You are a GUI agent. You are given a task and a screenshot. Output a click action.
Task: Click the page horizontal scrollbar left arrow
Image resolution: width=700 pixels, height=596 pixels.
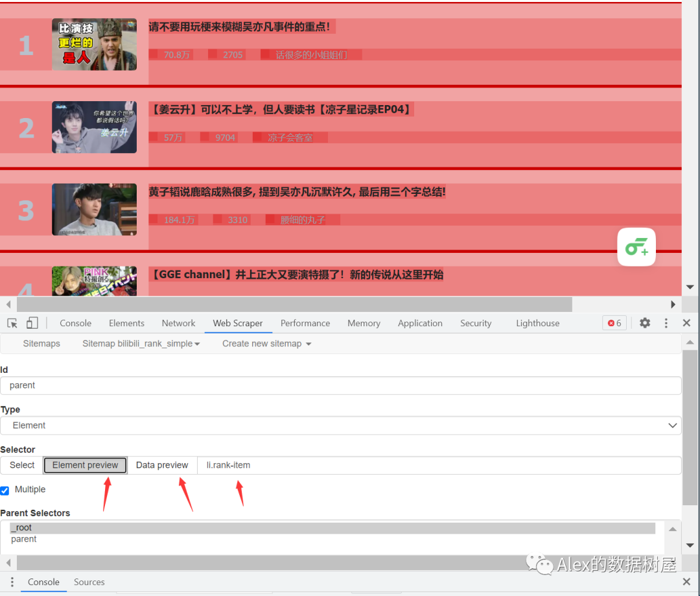pos(8,304)
